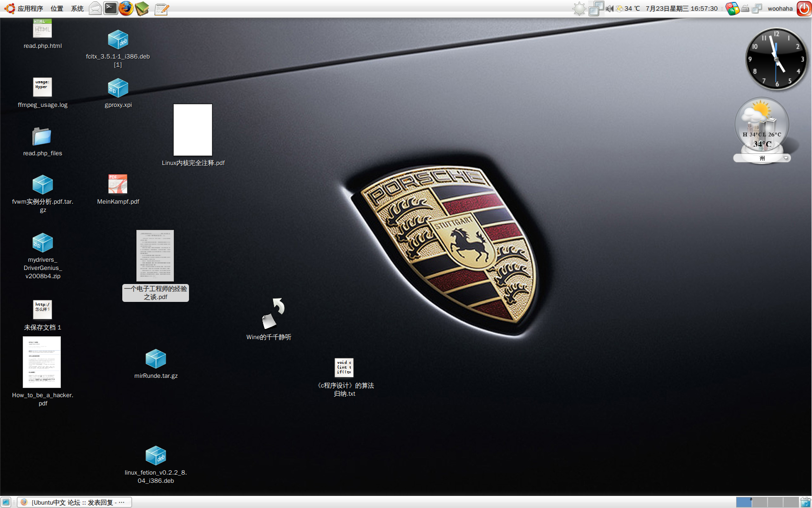
Task: Select the fcitx_3.5.1-1_i386.deb package icon
Action: point(118,40)
